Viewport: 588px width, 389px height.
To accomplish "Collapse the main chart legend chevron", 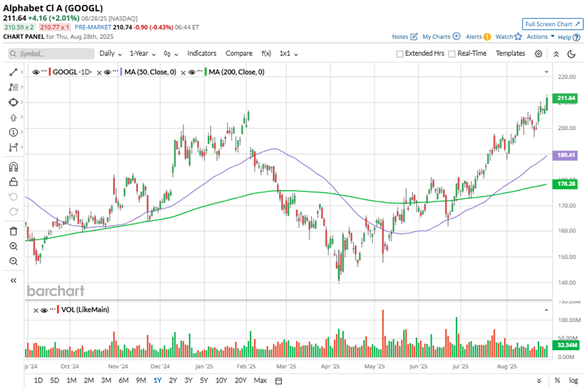I will (546, 72).
